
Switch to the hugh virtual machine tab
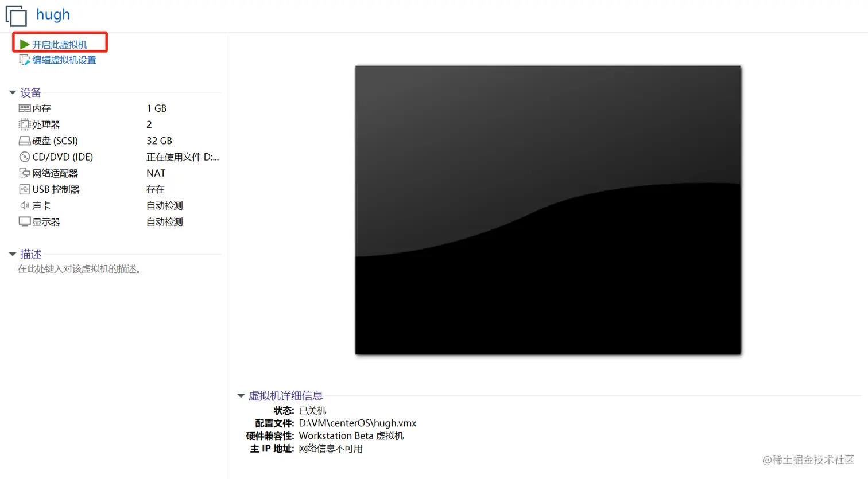click(x=53, y=15)
